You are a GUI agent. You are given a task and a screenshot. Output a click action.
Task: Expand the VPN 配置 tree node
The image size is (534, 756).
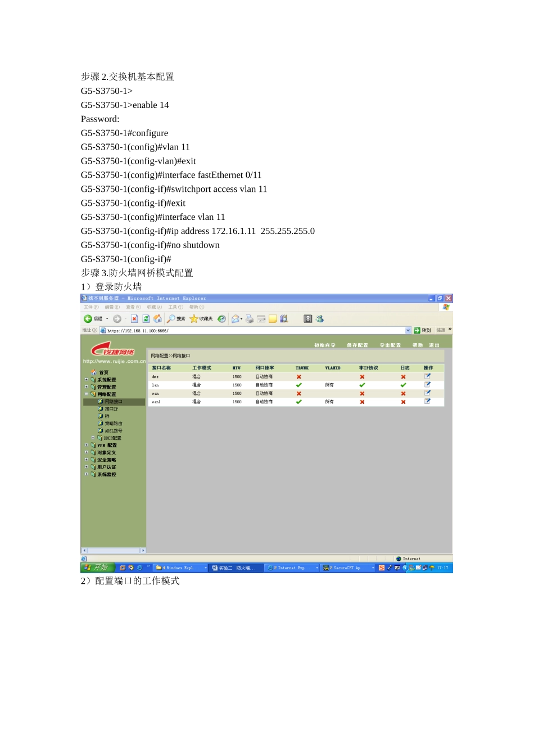(87, 445)
